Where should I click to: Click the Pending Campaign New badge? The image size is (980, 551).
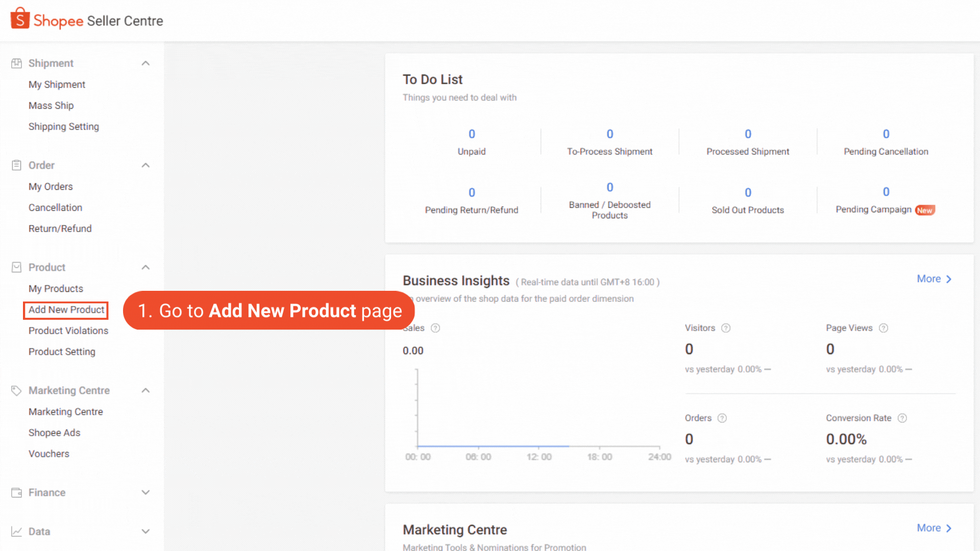pyautogui.click(x=925, y=210)
